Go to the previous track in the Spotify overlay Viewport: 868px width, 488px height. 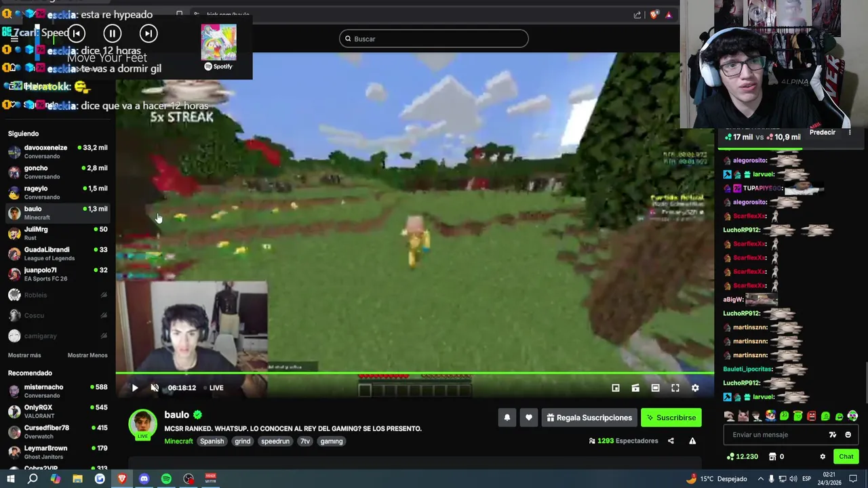coord(76,33)
